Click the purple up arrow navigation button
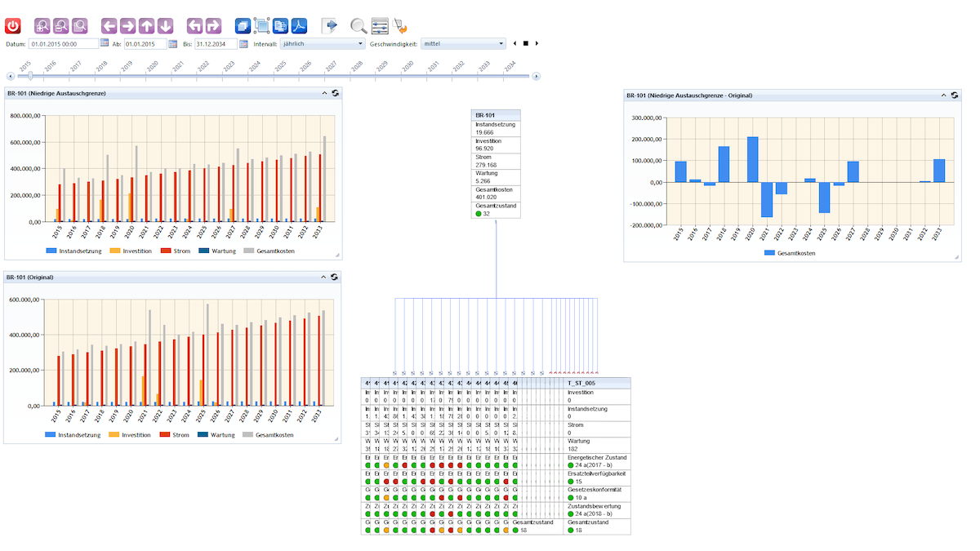This screenshot has height=551, width=980. 147,25
